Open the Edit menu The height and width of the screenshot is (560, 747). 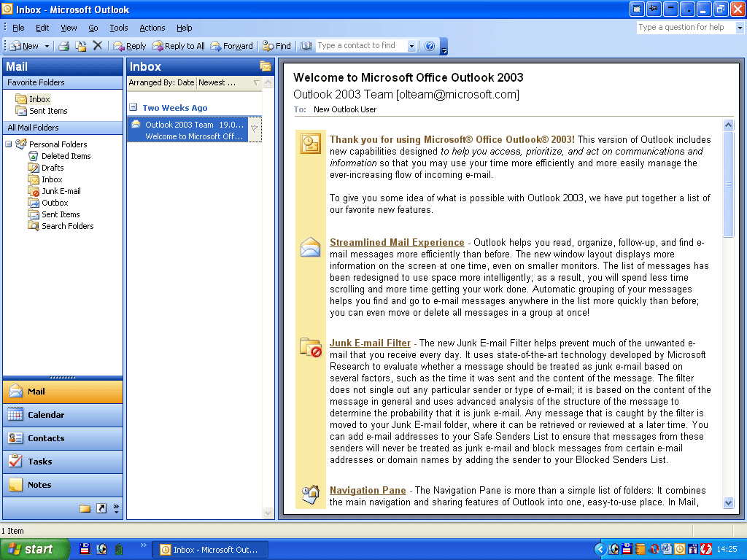[x=42, y=28]
